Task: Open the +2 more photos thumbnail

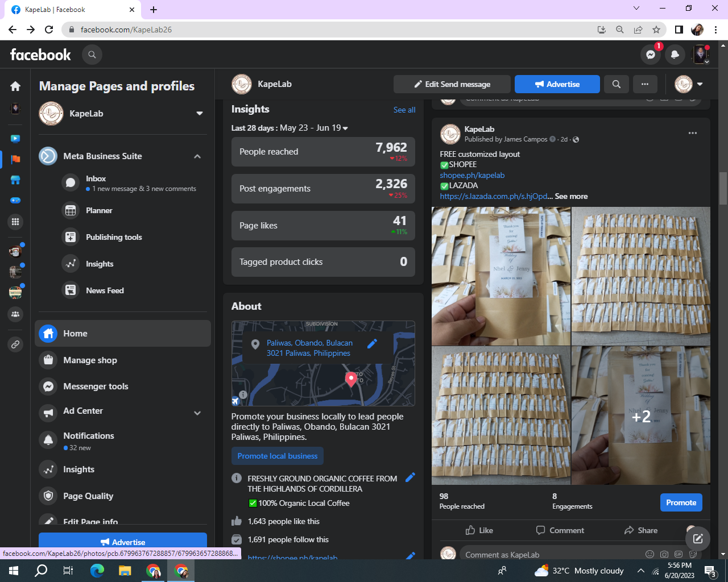Action: pyautogui.click(x=641, y=416)
